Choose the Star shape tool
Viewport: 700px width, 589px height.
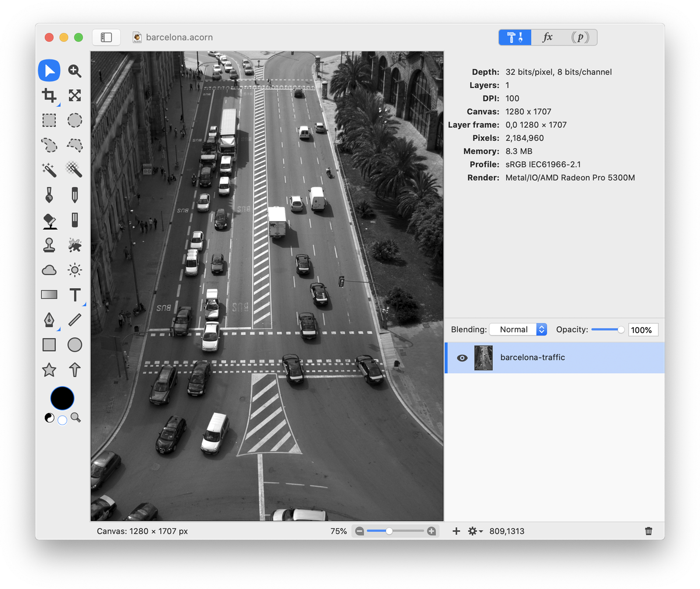(x=49, y=370)
